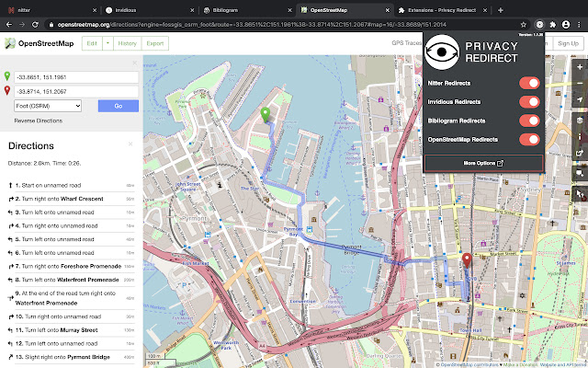Open the share map panel

coord(579,154)
